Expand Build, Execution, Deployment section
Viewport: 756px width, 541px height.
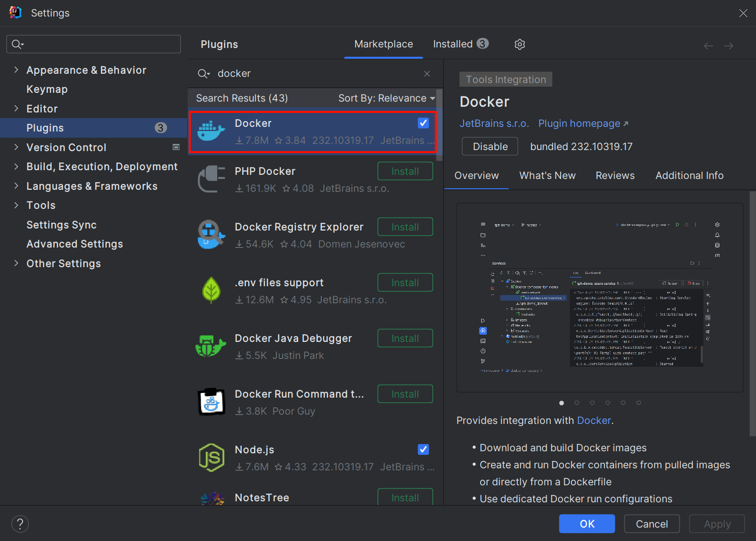point(16,167)
